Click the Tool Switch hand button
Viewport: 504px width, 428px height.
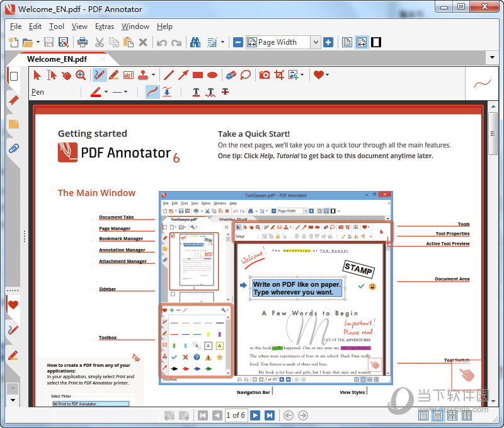(x=466, y=374)
